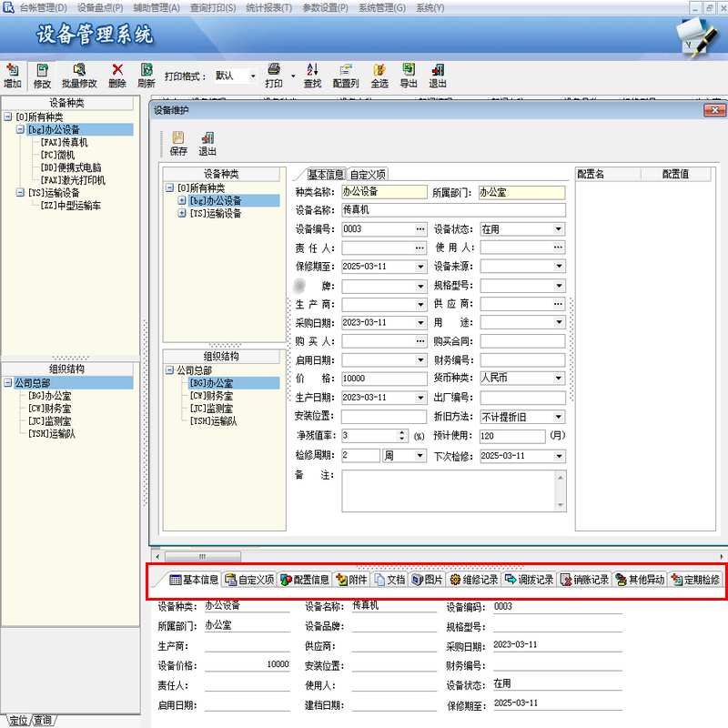Click the 全选 (Select All) icon
Screen dimensions: 728x728
coord(379,76)
